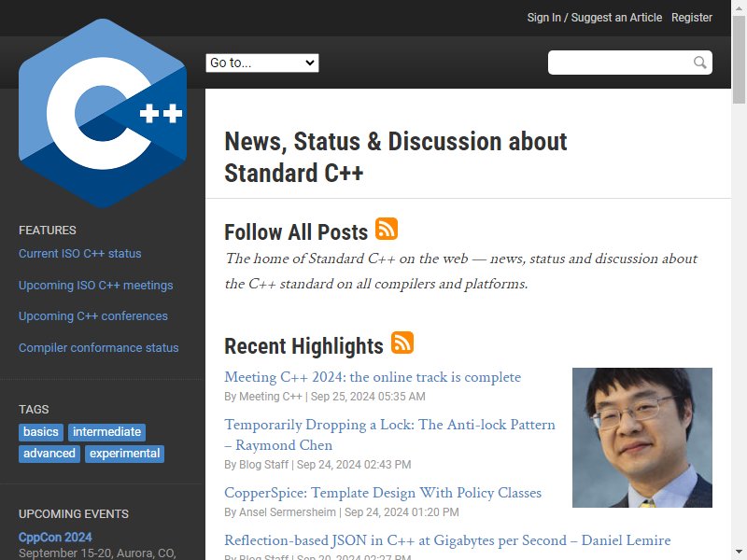Click the UPCOMING EVENTS sidebar heading

tap(74, 514)
